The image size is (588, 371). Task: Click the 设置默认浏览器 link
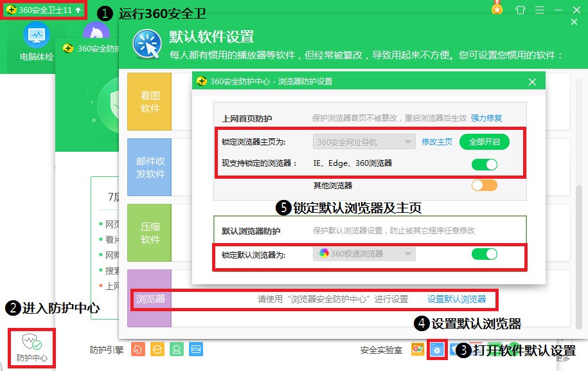[457, 299]
